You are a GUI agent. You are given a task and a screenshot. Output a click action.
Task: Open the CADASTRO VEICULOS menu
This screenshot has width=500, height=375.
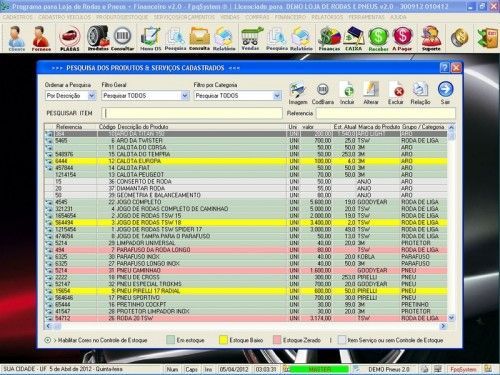64,17
